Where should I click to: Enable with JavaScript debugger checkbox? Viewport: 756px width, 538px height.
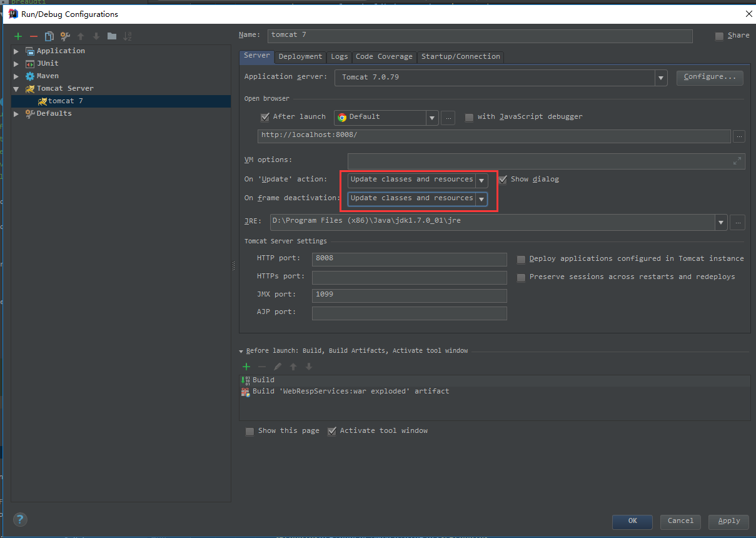[x=469, y=117]
